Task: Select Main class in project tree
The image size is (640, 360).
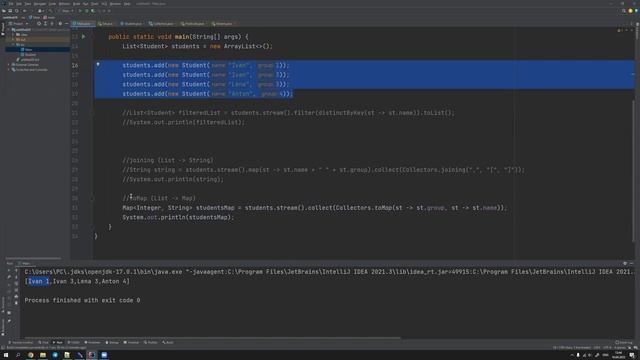Action: tap(28, 49)
